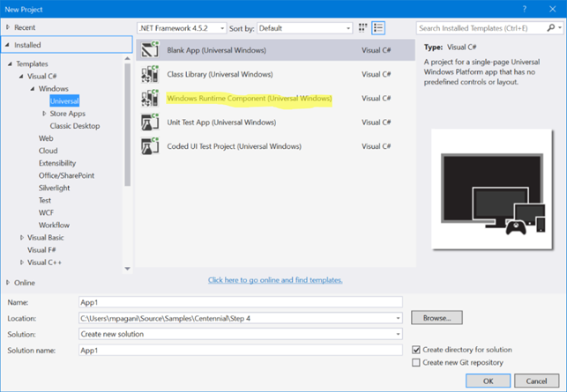567x392 pixels.
Task: Expand the Store Apps node
Action: point(44,114)
